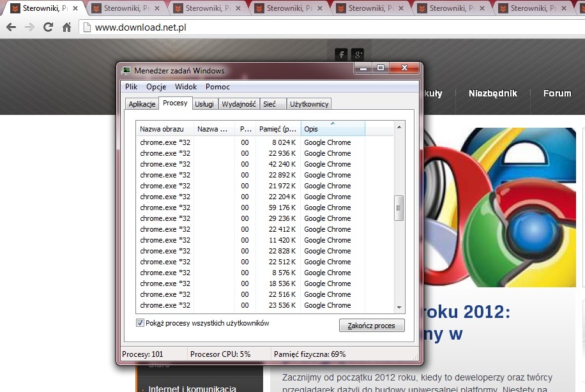This screenshot has height=392, width=585.
Task: Open the browser Home page icon
Action: [x=67, y=27]
